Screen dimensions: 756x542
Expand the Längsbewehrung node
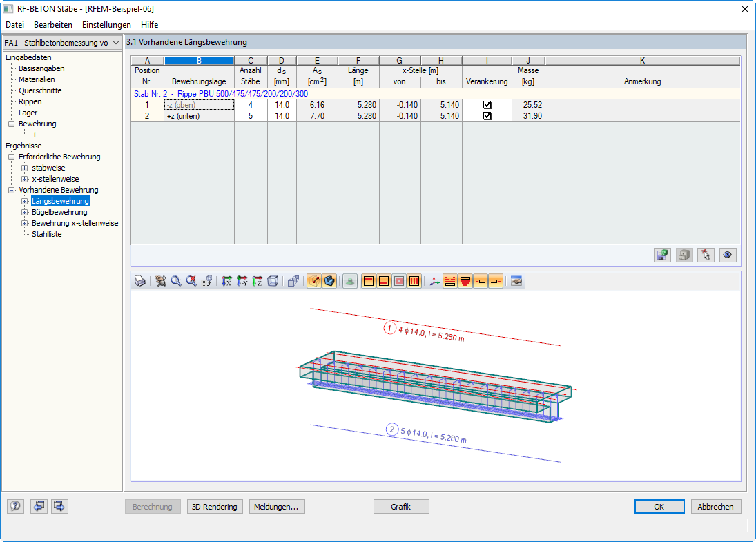pyautogui.click(x=25, y=201)
